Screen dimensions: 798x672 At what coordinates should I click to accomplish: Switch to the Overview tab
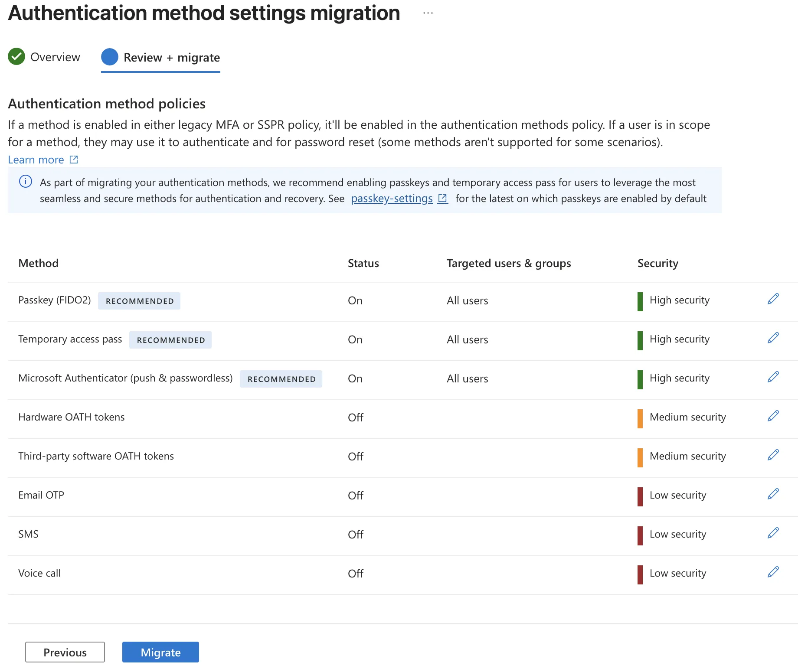coord(55,57)
